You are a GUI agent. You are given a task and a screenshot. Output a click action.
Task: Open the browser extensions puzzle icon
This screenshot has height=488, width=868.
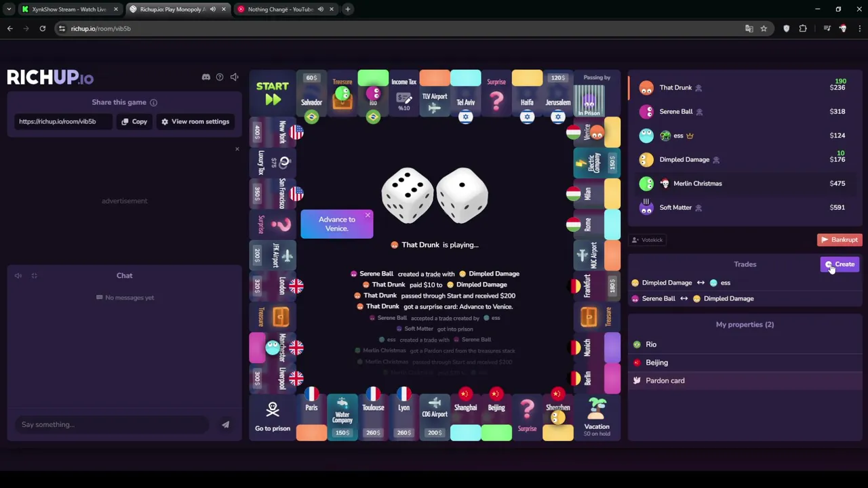coord(803,28)
